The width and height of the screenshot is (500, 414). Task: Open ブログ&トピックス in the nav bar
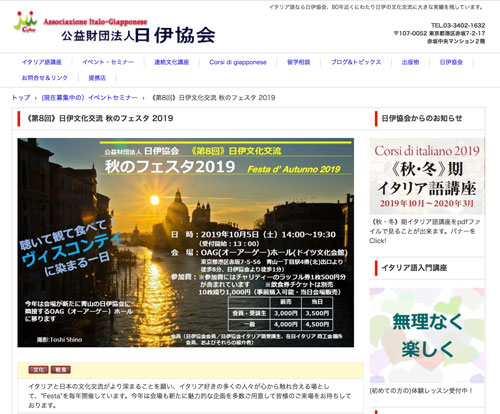(356, 62)
